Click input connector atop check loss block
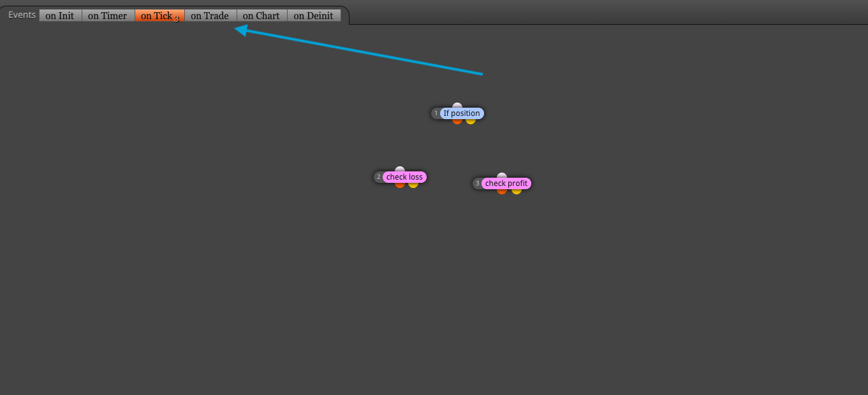868x395 pixels. tap(400, 169)
